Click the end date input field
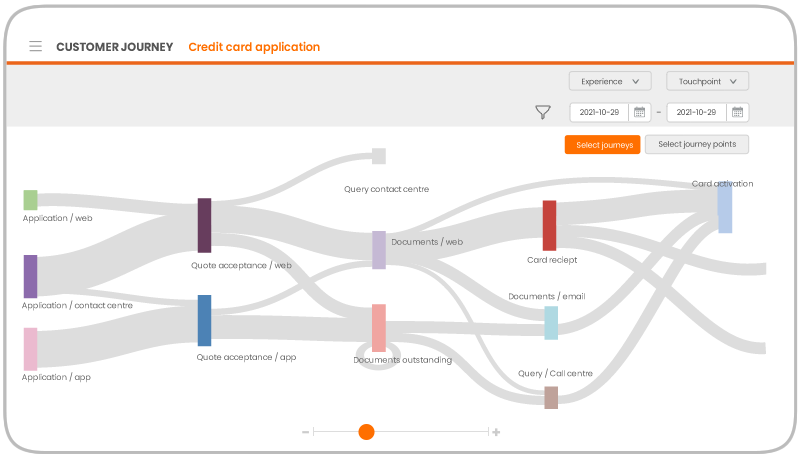Image resolution: width=800 pixels, height=457 pixels. [696, 112]
